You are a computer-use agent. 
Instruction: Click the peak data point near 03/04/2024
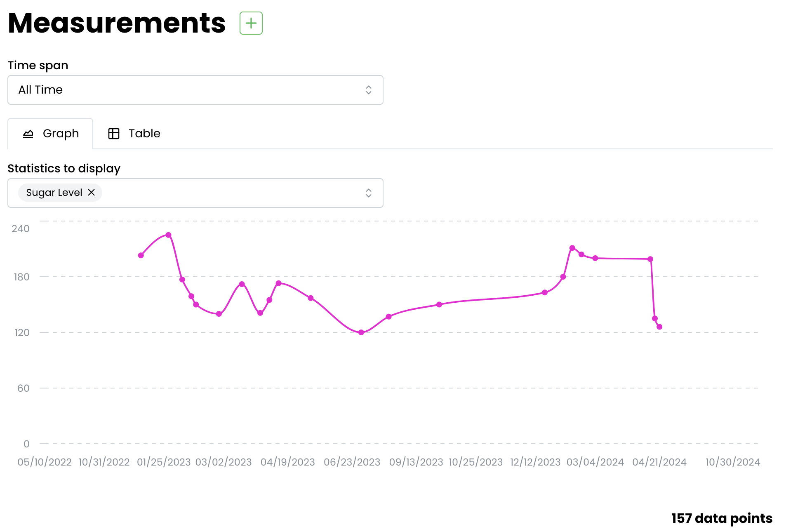(x=572, y=248)
